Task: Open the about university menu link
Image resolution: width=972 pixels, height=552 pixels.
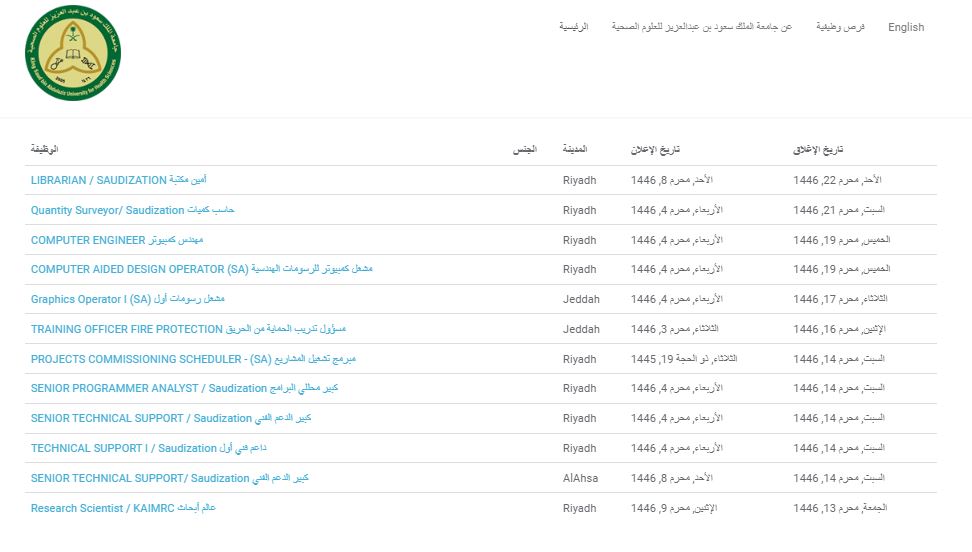Action: point(701,27)
